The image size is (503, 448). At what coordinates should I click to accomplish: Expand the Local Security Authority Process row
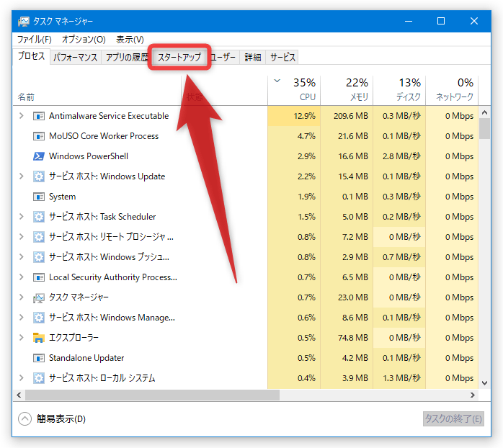21,277
